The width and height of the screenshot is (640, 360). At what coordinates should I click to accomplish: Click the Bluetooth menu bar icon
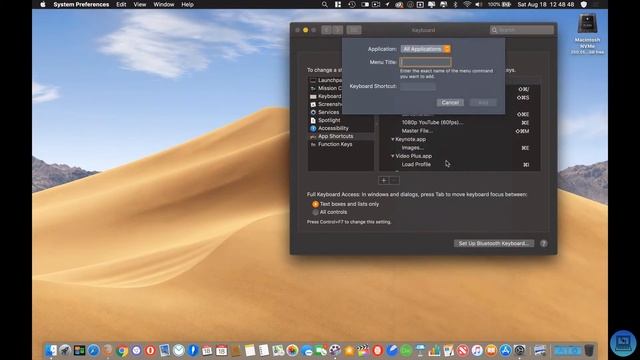coord(456,4)
